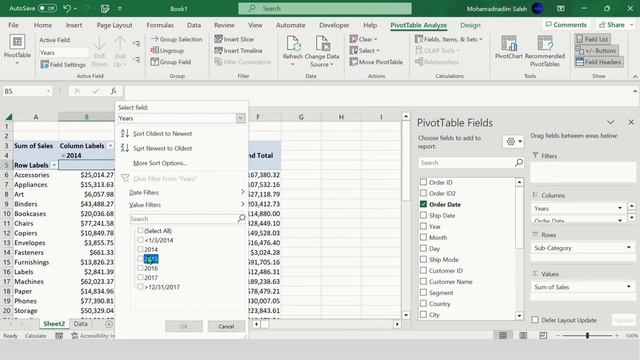
Task: Close the PivotTable Fields pane
Action: [x=631, y=122]
